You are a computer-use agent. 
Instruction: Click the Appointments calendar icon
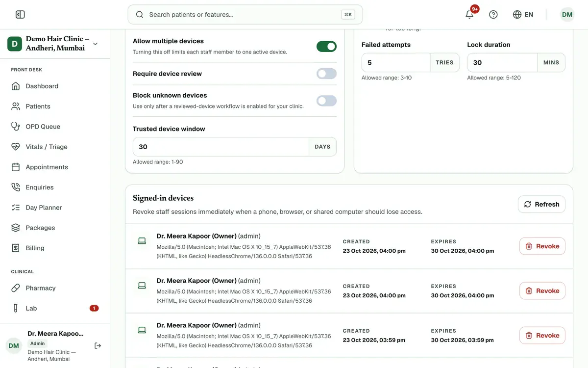click(16, 167)
